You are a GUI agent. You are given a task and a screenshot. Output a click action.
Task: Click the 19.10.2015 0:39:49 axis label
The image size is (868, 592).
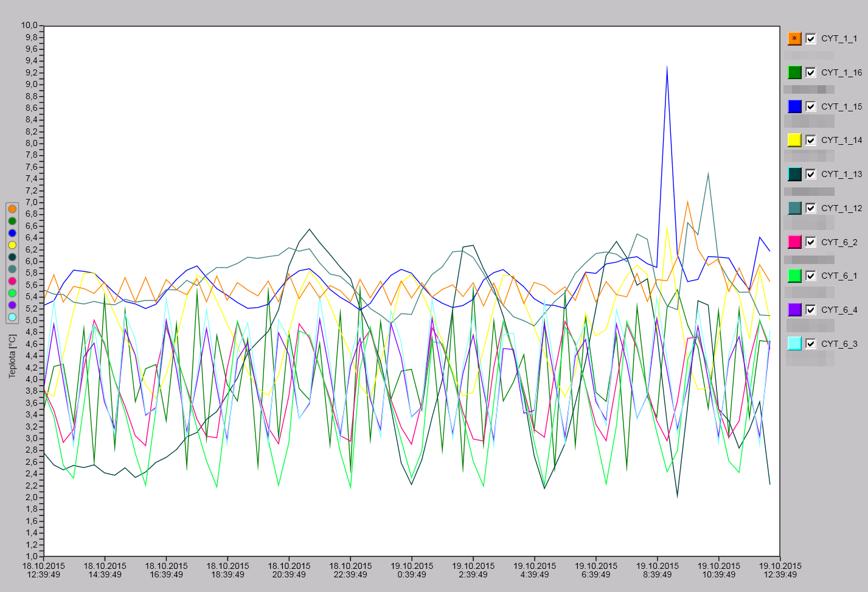point(412,570)
